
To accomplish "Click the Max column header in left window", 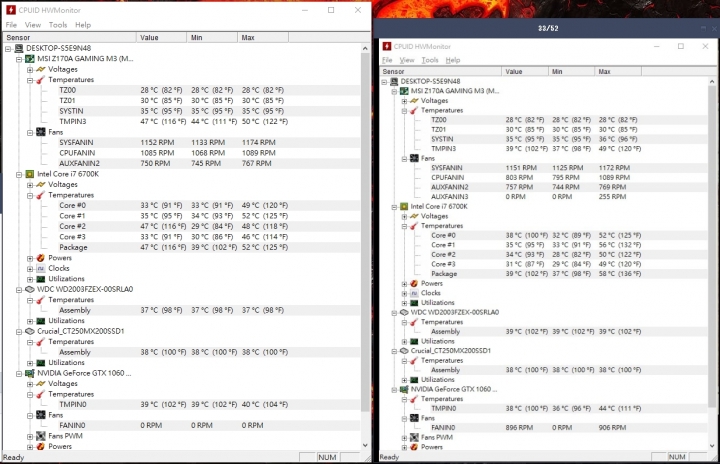I will click(263, 38).
